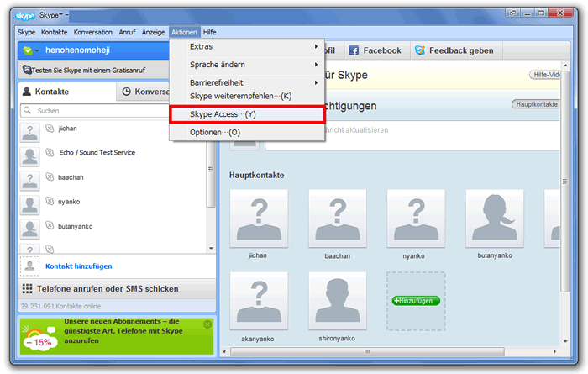Click the contact list vertical scrollbar
The height and width of the screenshot is (374, 588).
click(211, 169)
